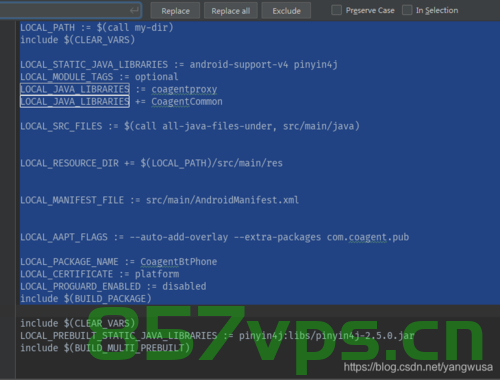Click the Replace button
Screen dimensions: 500x380
tap(175, 11)
